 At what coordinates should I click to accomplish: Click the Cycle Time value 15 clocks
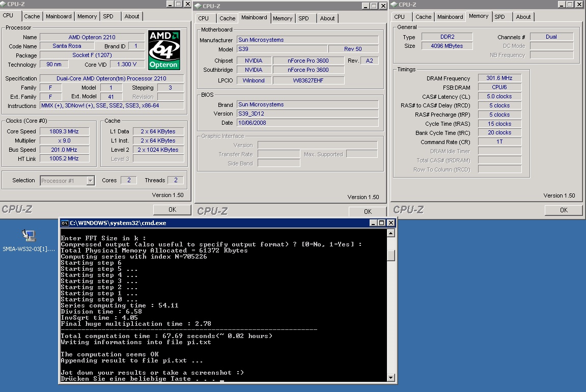[x=499, y=124]
